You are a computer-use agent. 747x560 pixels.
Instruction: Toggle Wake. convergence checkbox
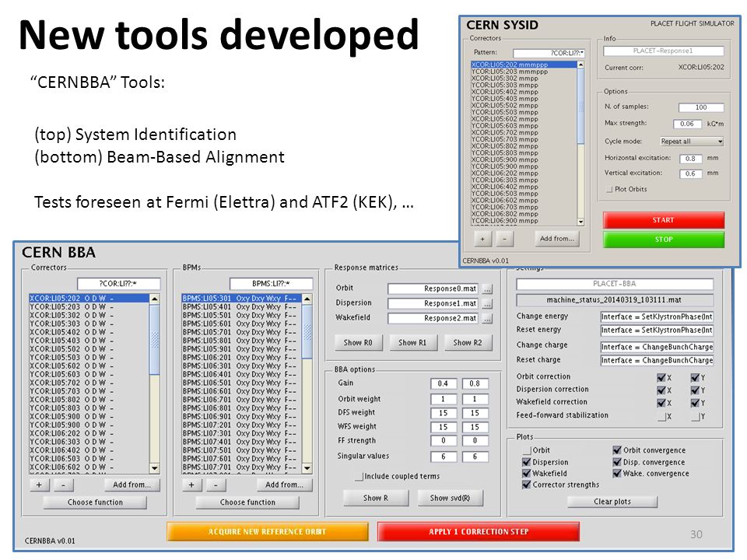(617, 474)
